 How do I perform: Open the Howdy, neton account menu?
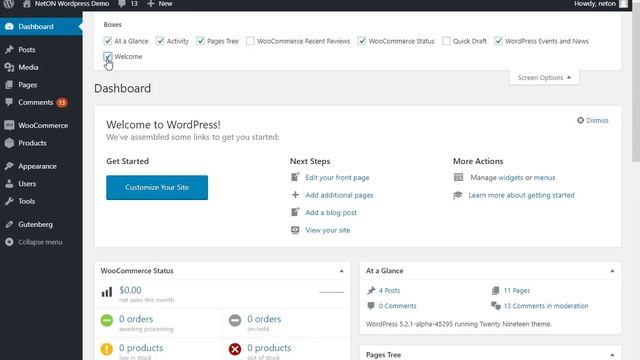(x=600, y=4)
